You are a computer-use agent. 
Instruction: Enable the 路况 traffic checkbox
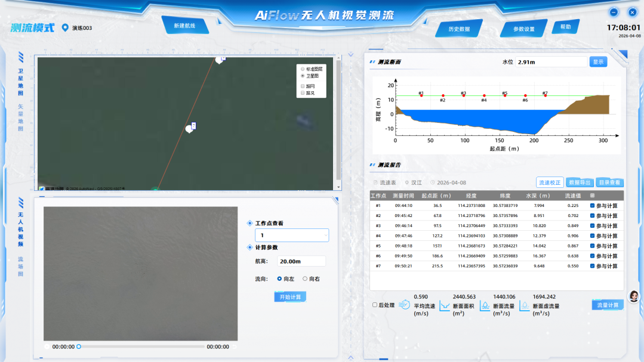[303, 92]
